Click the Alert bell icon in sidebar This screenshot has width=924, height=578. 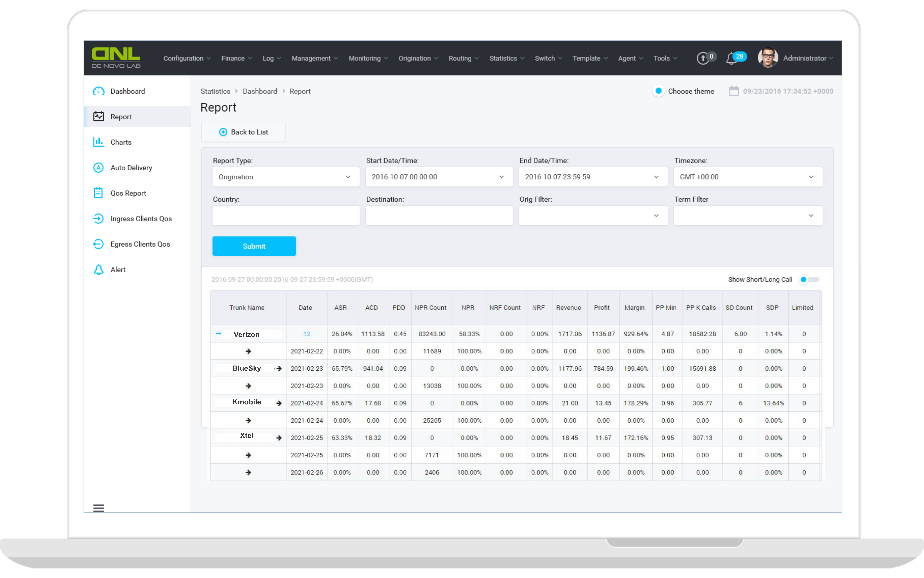99,270
